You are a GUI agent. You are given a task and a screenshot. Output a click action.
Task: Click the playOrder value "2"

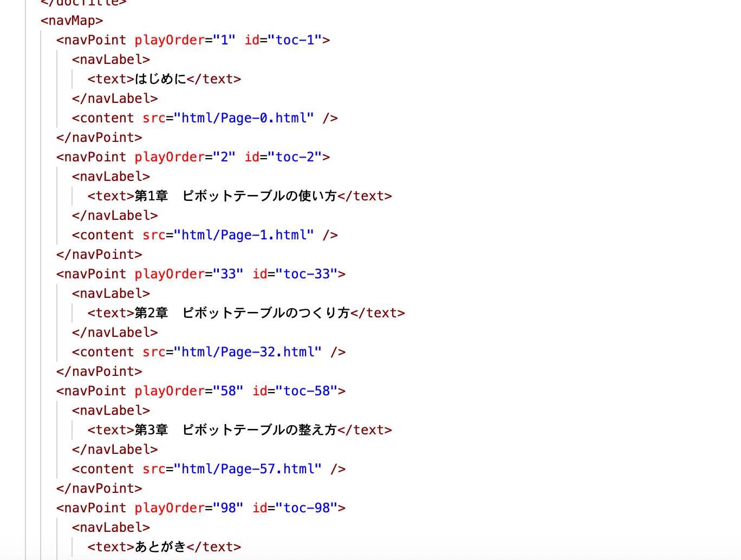tap(224, 157)
